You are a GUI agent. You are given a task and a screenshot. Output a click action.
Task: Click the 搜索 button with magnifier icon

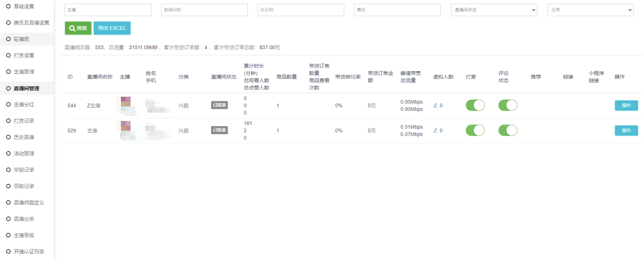[x=78, y=28]
